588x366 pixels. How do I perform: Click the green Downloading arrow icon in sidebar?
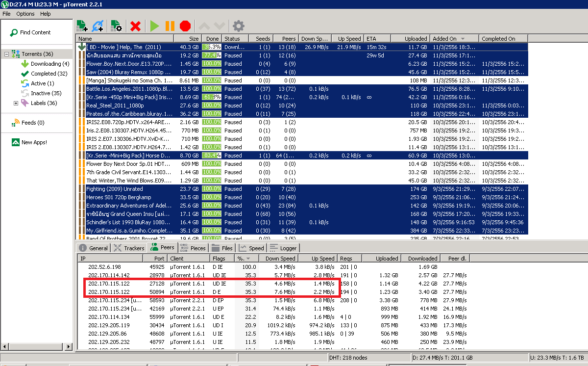[25, 64]
